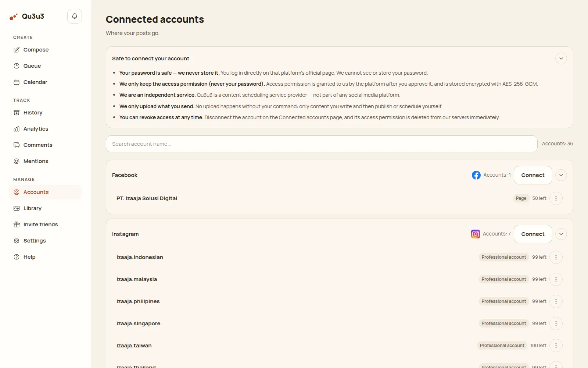
Task: Click the Mentions at-sign icon
Action: point(17,161)
